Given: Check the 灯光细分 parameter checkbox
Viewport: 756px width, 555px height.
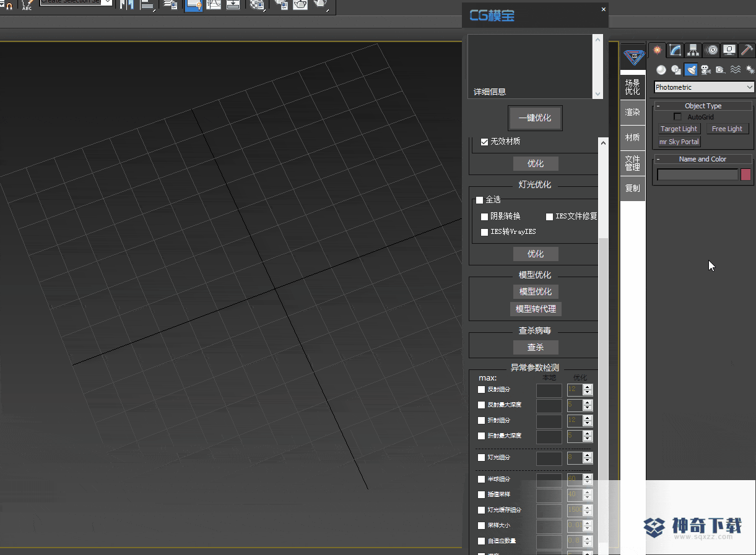Looking at the screenshot, I should [x=482, y=457].
